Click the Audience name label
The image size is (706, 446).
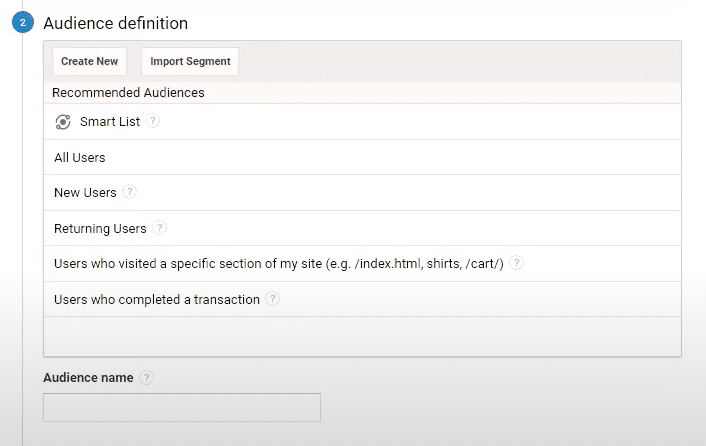(88, 378)
